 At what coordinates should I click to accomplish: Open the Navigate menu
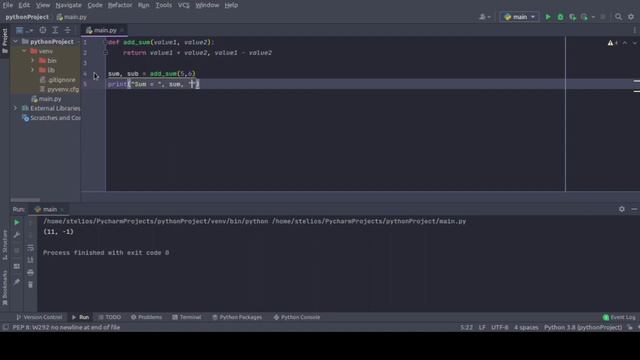69,5
